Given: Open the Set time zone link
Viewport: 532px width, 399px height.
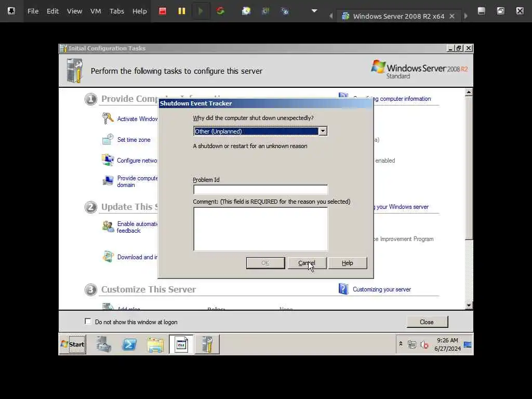Looking at the screenshot, I should point(134,139).
